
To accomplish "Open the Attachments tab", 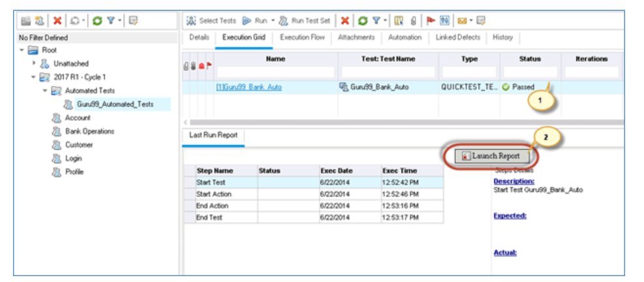I will pyautogui.click(x=356, y=37).
